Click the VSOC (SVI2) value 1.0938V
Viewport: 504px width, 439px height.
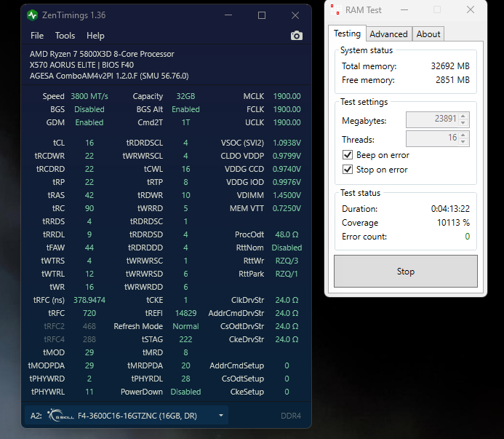click(287, 143)
